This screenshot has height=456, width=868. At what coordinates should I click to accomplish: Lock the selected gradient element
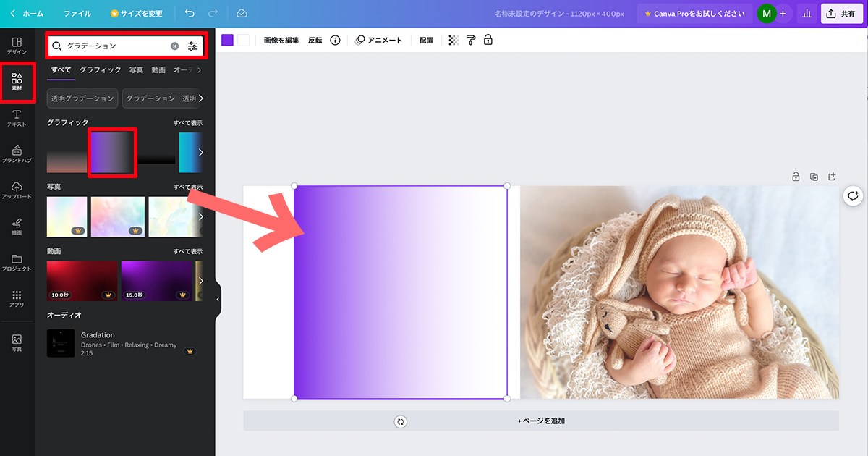coord(488,40)
